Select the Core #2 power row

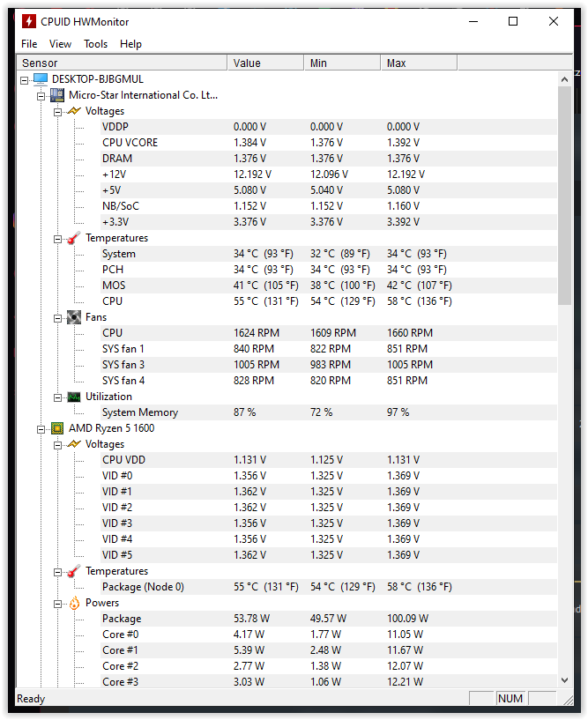click(329, 666)
